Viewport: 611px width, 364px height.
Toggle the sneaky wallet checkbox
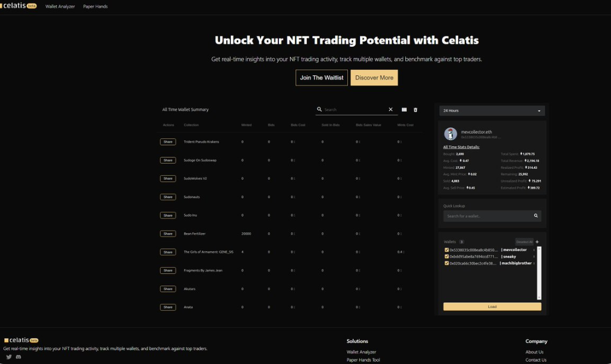click(x=447, y=256)
